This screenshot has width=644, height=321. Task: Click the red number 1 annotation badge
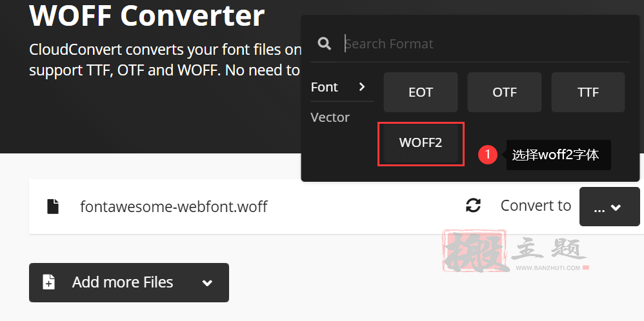(488, 155)
